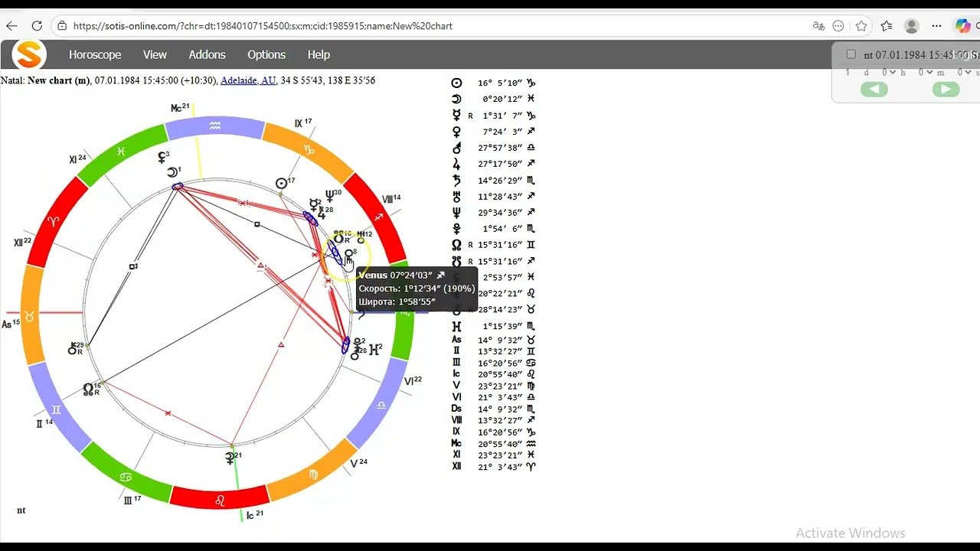Open the Horoscope menu
Image resolution: width=980 pixels, height=551 pixels.
pos(95,54)
